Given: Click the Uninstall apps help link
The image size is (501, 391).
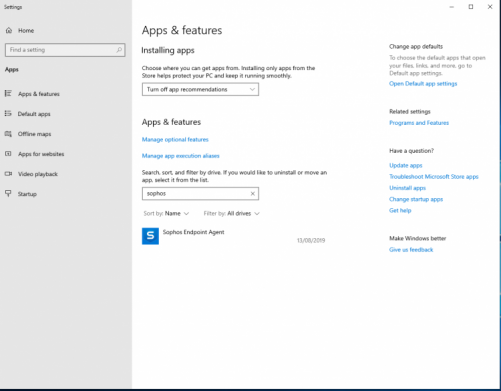Looking at the screenshot, I should (x=407, y=188).
